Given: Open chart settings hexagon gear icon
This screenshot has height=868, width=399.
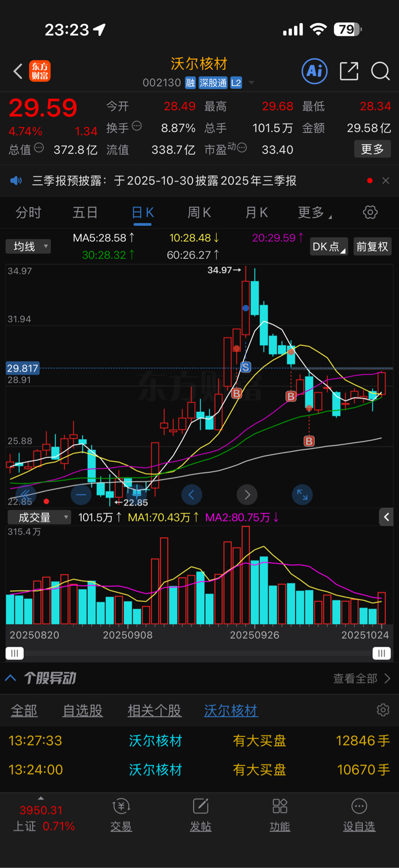Looking at the screenshot, I should point(370,212).
